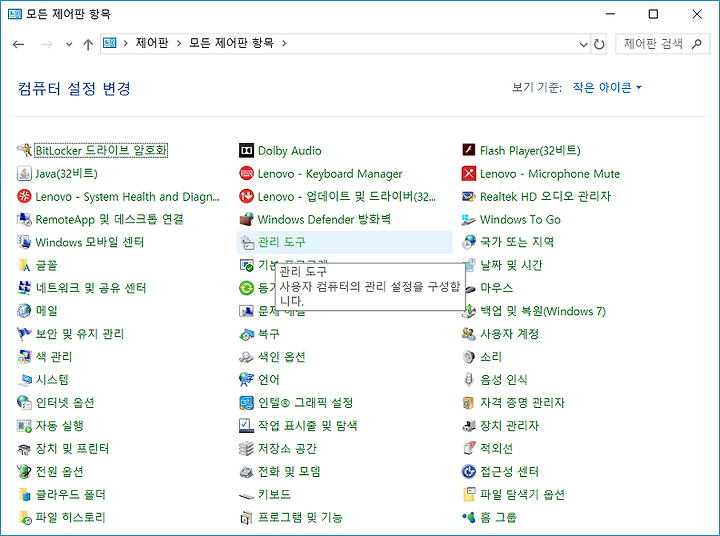Screen dimensions: 720x536
Task: Click Realtek HD 오디오 관리자 icon
Action: point(468,196)
